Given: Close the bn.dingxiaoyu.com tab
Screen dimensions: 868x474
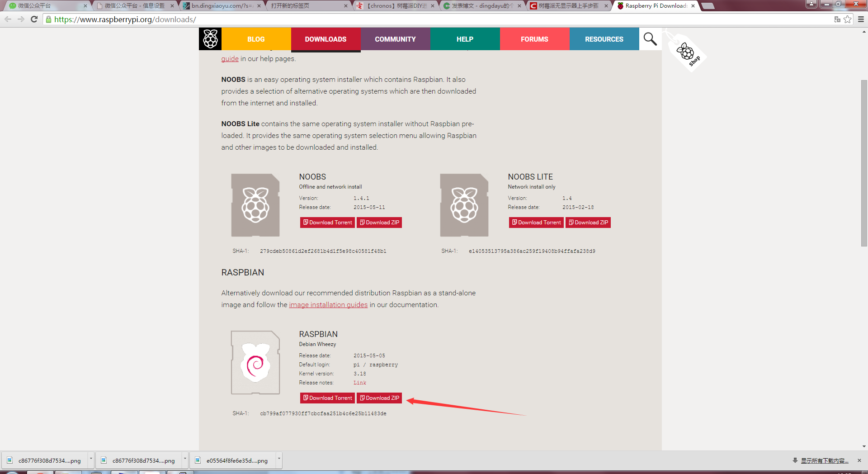Looking at the screenshot, I should click(259, 6).
